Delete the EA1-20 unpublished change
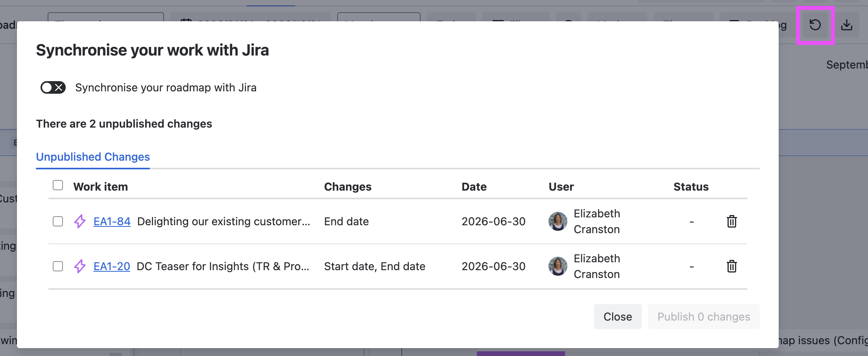Viewport: 868px width, 356px height. [x=731, y=266]
